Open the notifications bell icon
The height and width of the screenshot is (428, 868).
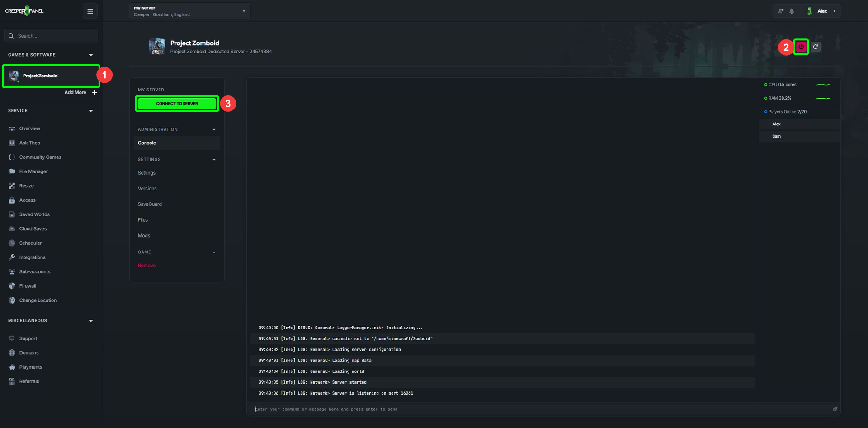click(792, 11)
